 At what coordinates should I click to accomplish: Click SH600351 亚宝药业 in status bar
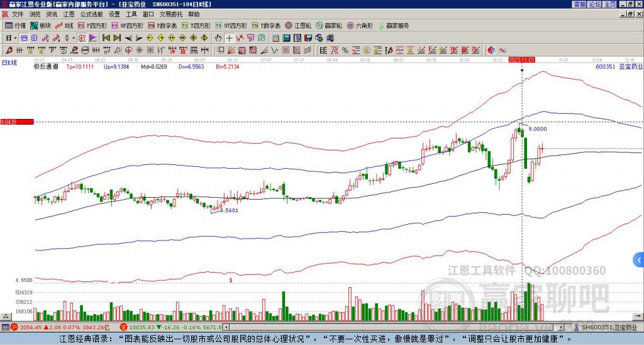coord(609,327)
